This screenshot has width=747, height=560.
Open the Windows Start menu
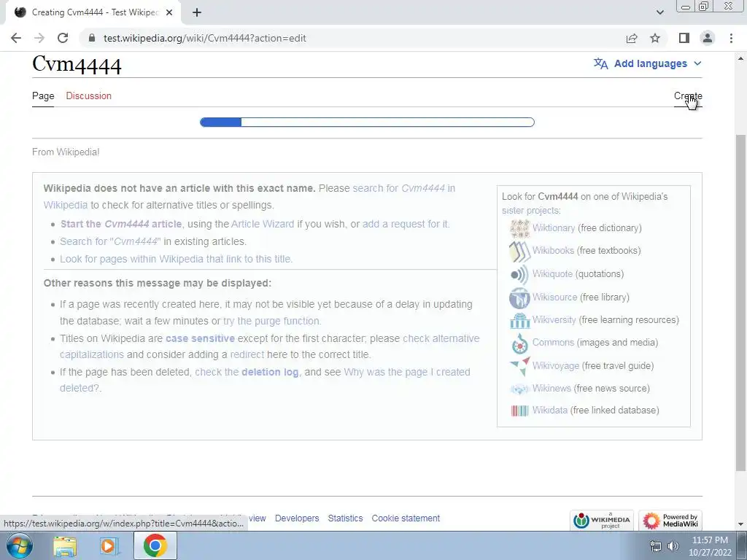click(x=20, y=545)
